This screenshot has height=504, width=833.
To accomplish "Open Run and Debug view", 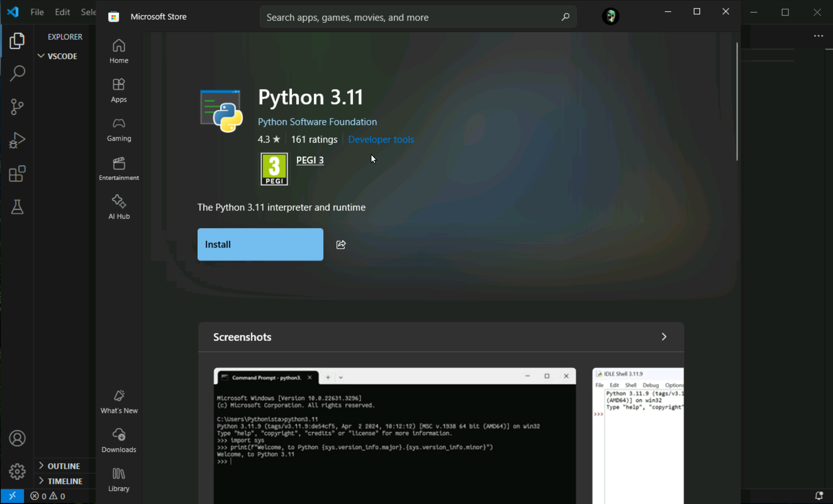I will coord(17,140).
